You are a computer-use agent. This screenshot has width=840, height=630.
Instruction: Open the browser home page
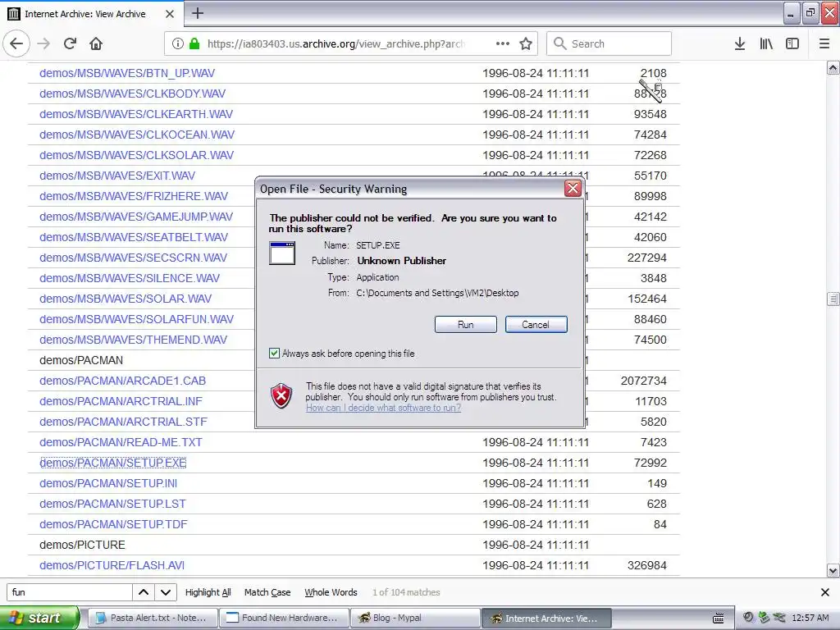coord(96,44)
